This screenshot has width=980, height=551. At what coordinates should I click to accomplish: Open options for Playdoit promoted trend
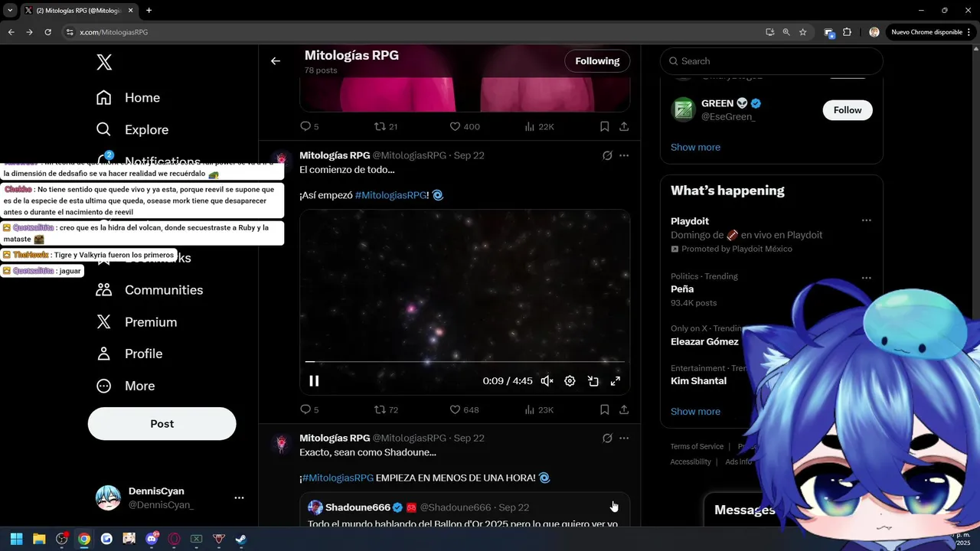coord(866,220)
